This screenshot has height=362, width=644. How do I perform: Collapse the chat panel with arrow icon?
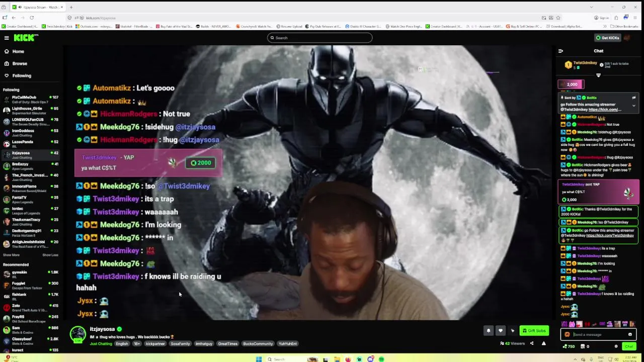tap(560, 51)
